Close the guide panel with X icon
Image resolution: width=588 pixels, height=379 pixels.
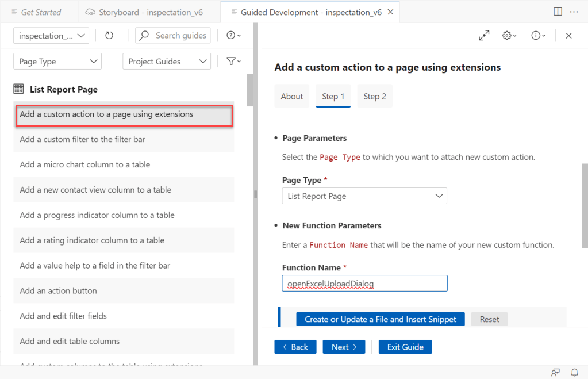coord(568,36)
